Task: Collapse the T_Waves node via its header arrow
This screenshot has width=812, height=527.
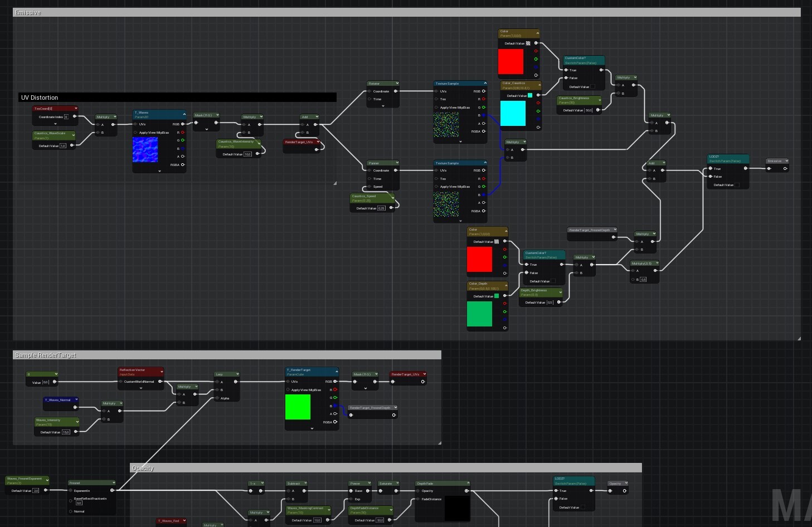Action: point(184,114)
